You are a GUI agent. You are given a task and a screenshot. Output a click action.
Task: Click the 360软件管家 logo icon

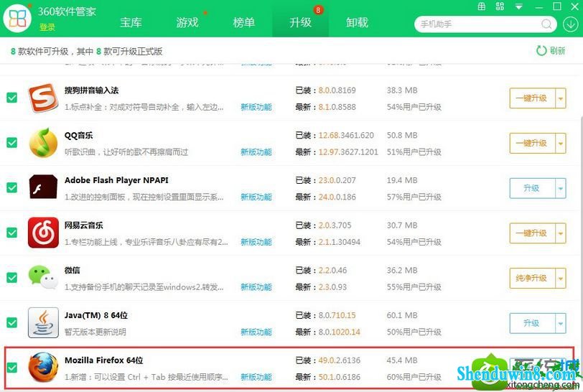click(17, 18)
